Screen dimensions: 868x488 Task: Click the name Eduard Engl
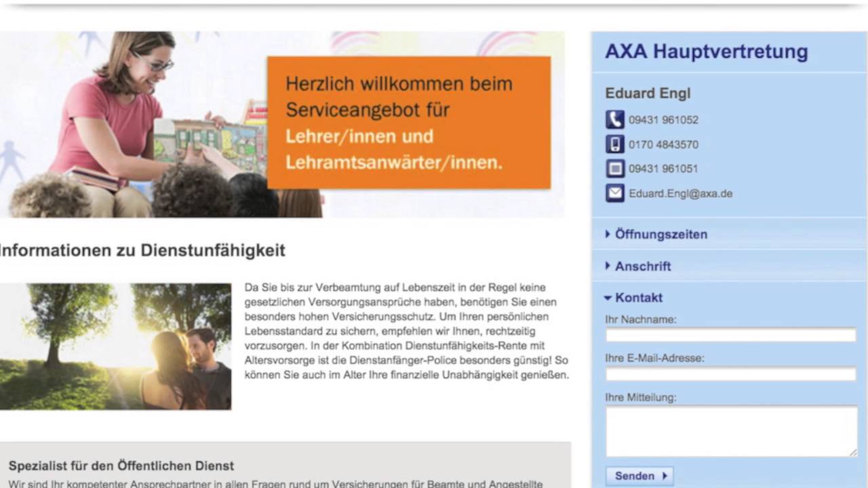(648, 94)
